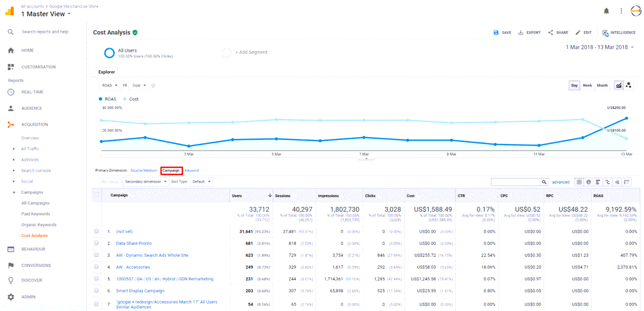Switch to motion chart view icon
The image size is (644, 311).
630,86
